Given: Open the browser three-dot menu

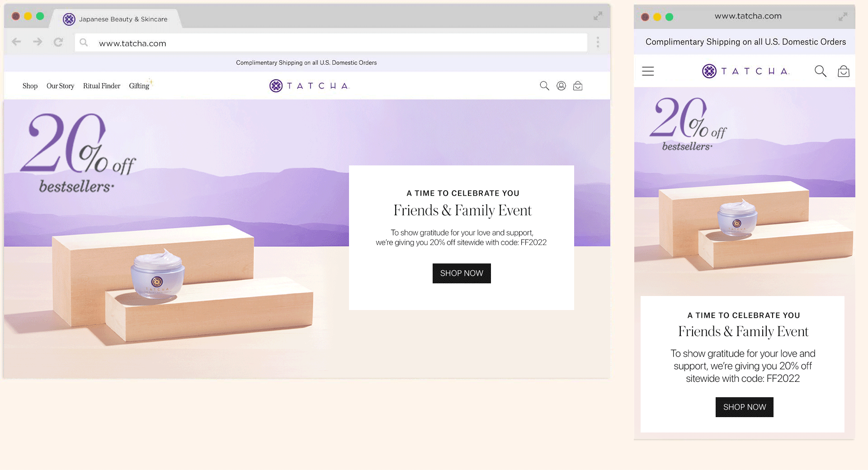Looking at the screenshot, I should [x=598, y=42].
